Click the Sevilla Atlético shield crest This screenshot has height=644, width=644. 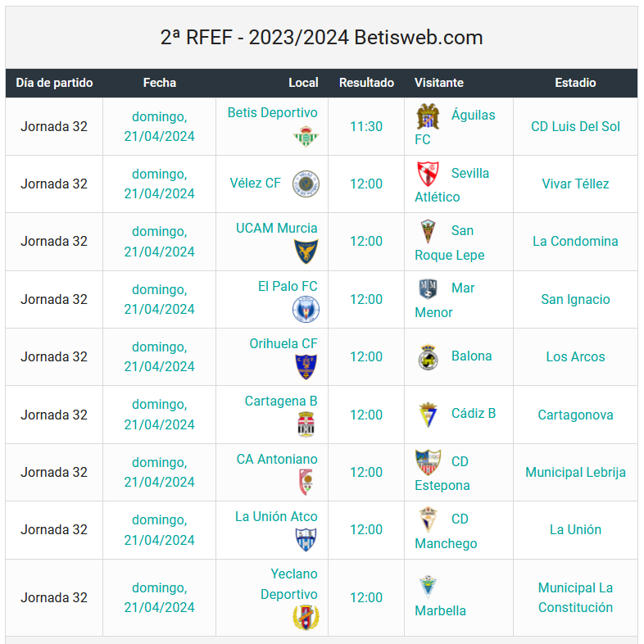(428, 174)
